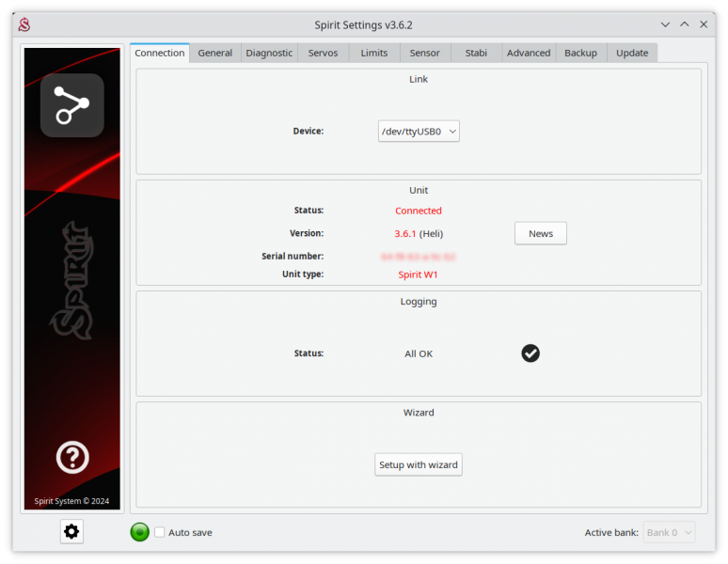
Task: Open the /dev/ttyUSB0 device dropdown
Action: (419, 132)
